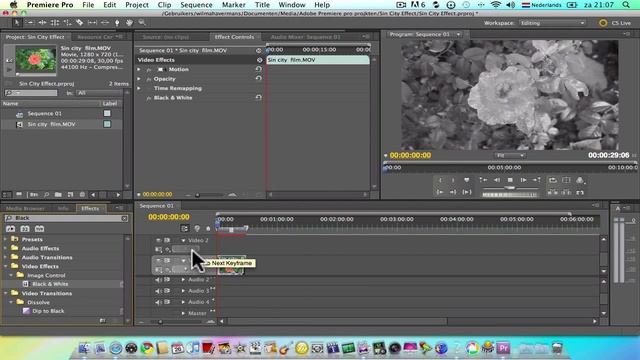
Task: Click the shuttle slider in Program monitor
Action: [510, 188]
